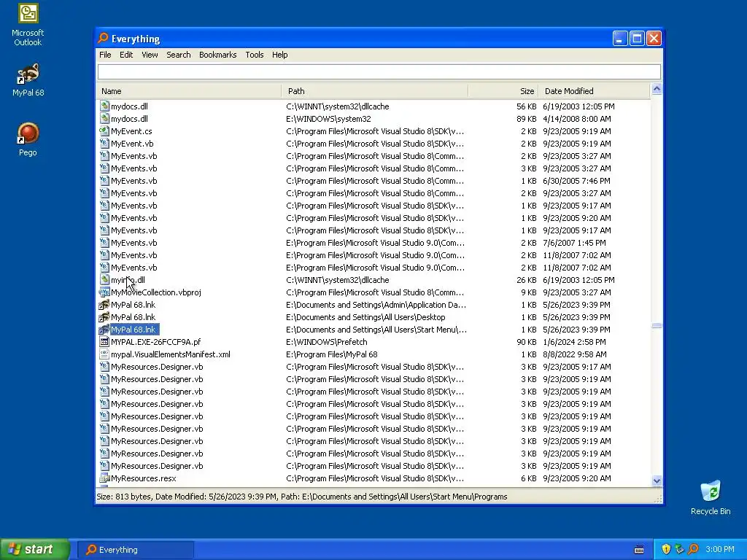The image size is (747, 560).
Task: Select the myinfo.dll file name
Action: 128,279
